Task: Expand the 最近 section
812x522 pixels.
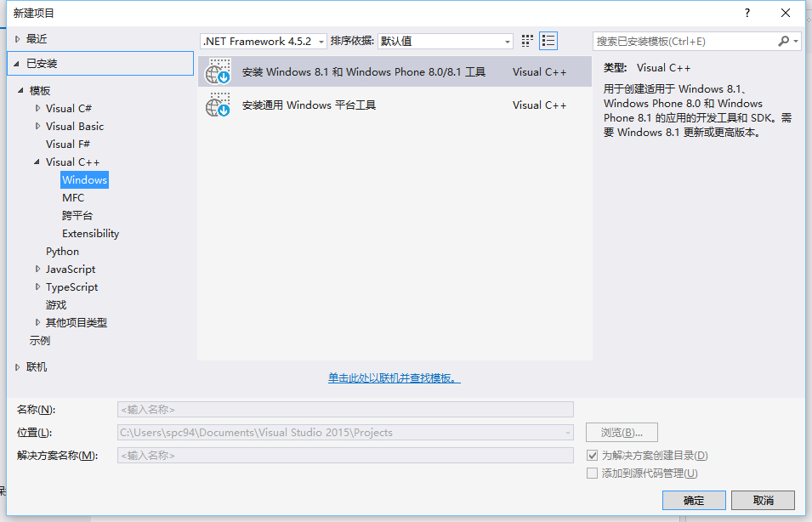Action: (x=18, y=39)
